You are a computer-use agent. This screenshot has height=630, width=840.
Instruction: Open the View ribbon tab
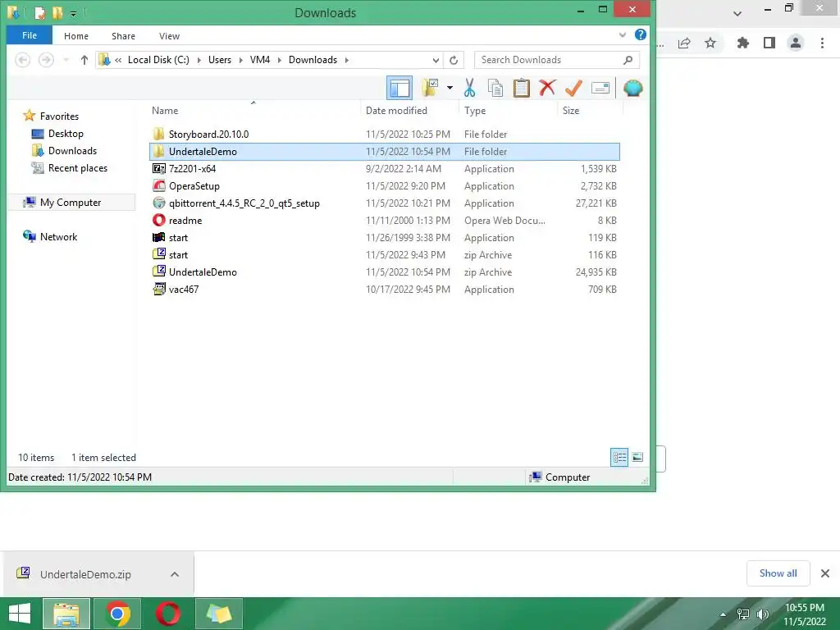pos(169,36)
